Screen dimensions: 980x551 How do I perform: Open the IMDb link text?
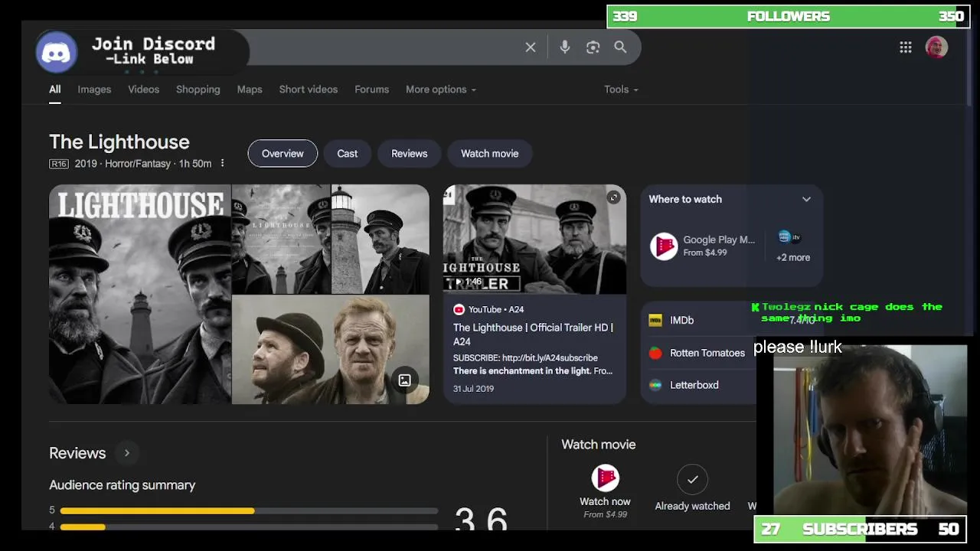pyautogui.click(x=682, y=321)
